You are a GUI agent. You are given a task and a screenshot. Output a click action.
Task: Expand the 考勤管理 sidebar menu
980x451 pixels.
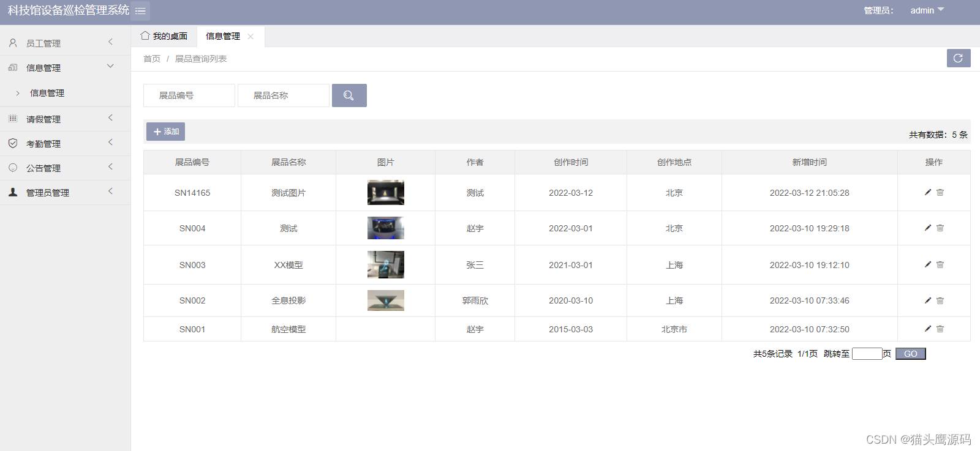[65, 143]
